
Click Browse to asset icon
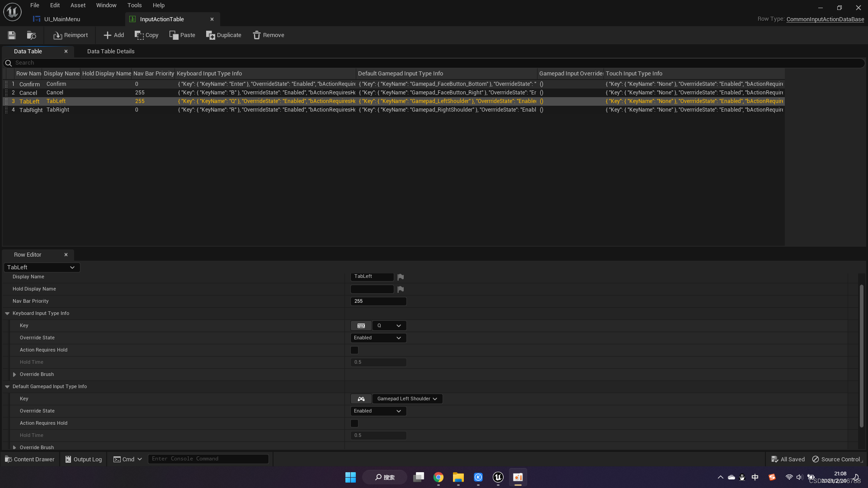[x=31, y=35]
